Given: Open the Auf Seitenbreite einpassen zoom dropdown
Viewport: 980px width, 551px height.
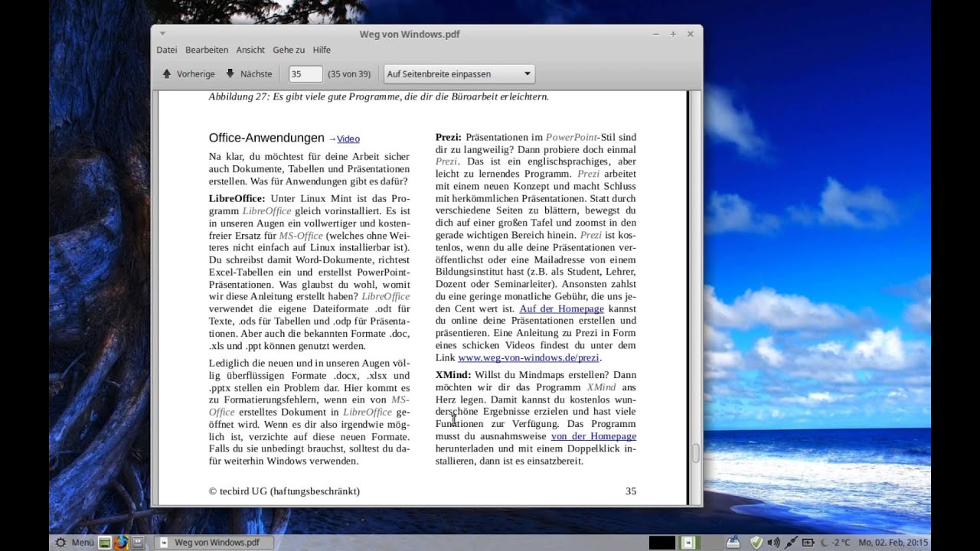Looking at the screenshot, I should [x=459, y=74].
